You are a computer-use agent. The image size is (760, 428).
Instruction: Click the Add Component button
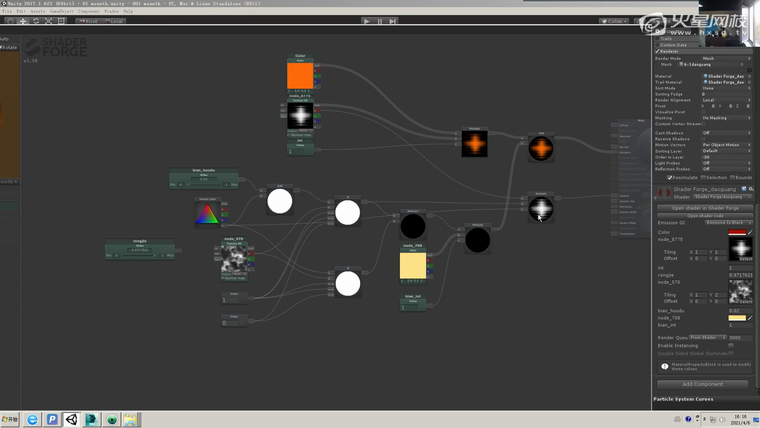pos(702,384)
